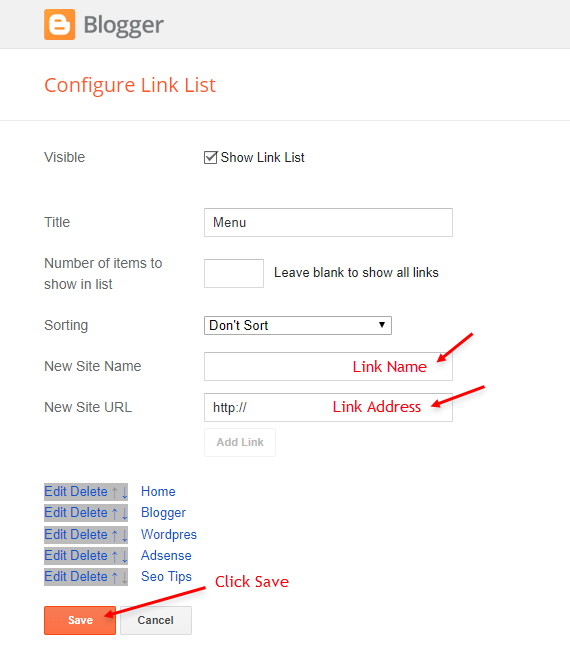Move the Blogger link up with its arrow

114,514
